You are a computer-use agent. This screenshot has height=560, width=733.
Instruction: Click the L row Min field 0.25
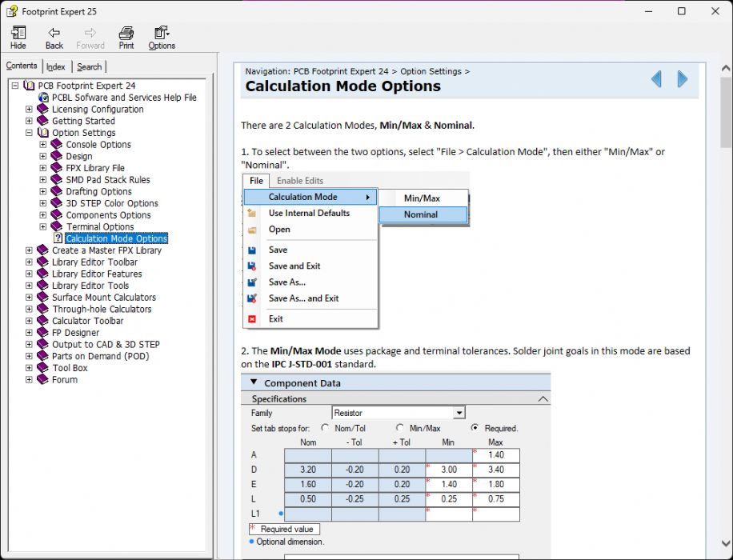tap(449, 498)
